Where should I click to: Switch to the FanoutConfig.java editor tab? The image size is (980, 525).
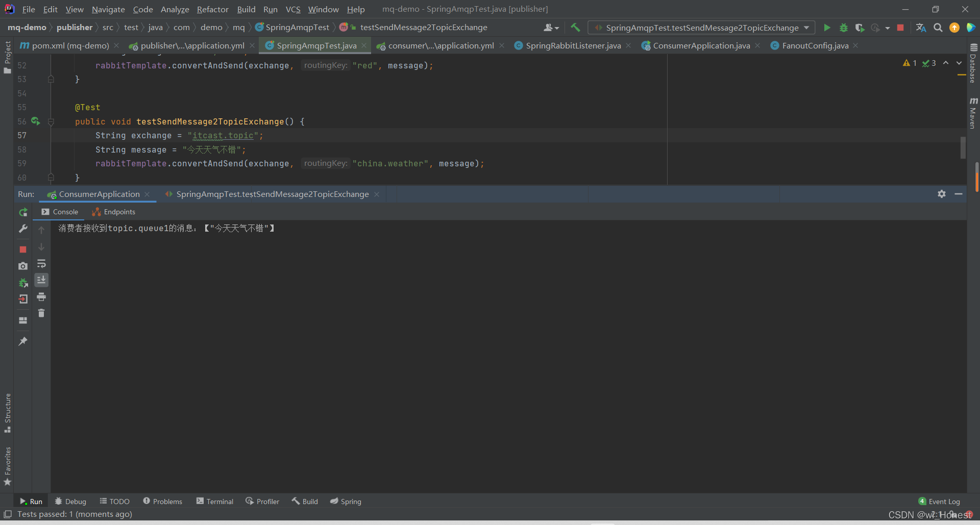click(815, 46)
